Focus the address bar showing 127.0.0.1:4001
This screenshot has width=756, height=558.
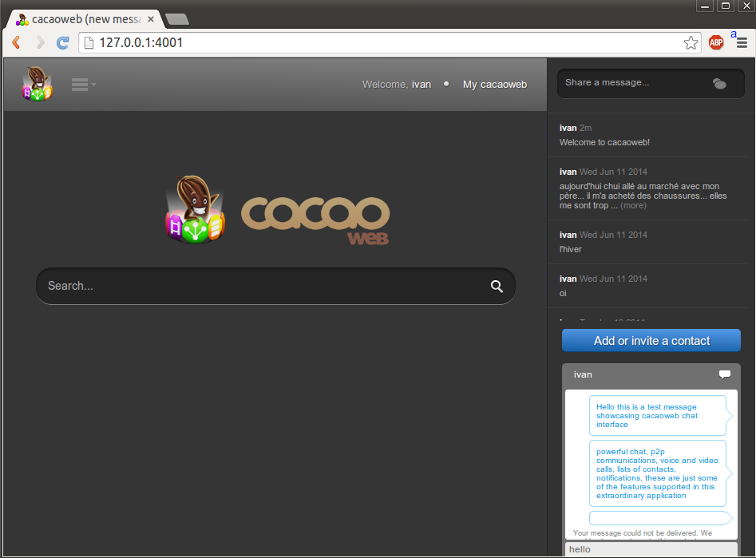click(390, 42)
